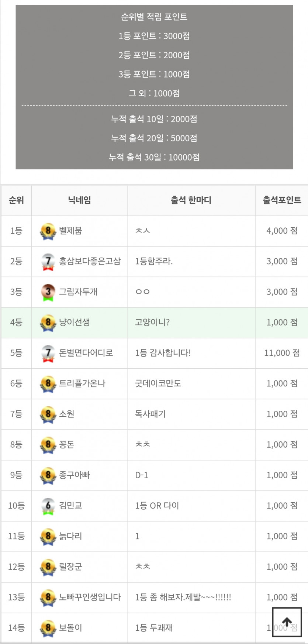
Task: Click the level 8 badge beside 보돌이
Action: (x=48, y=628)
